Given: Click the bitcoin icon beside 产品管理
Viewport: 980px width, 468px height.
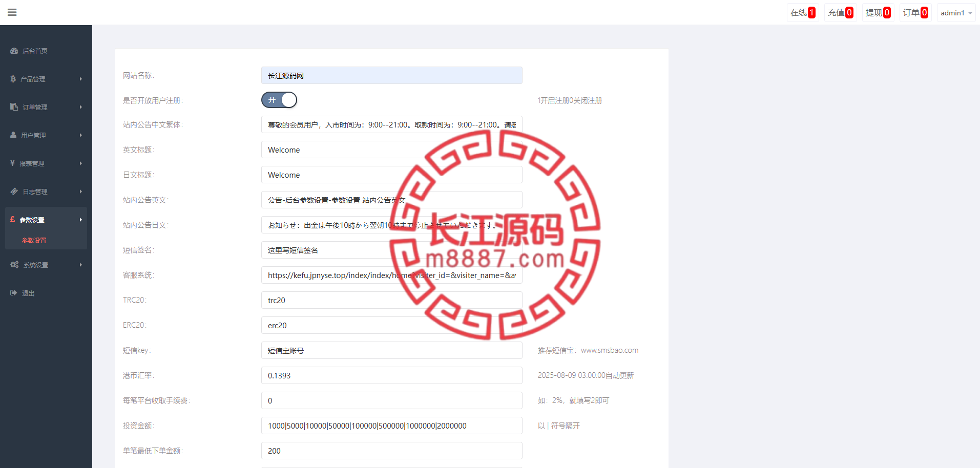Looking at the screenshot, I should pos(13,79).
